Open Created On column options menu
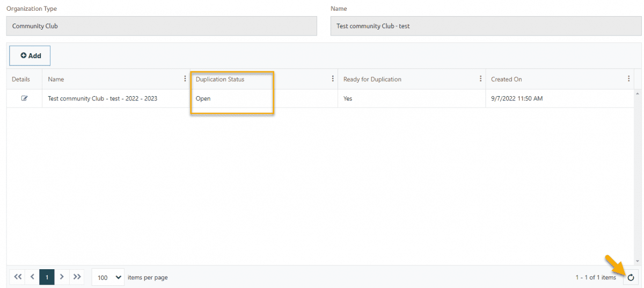The image size is (644, 288). point(628,79)
